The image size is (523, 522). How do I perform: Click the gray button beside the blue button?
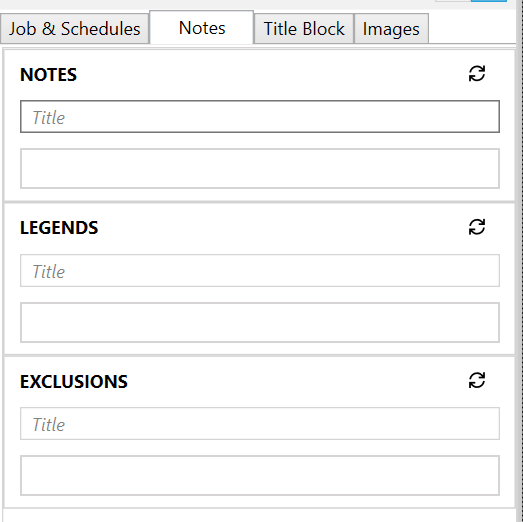click(x=453, y=1)
